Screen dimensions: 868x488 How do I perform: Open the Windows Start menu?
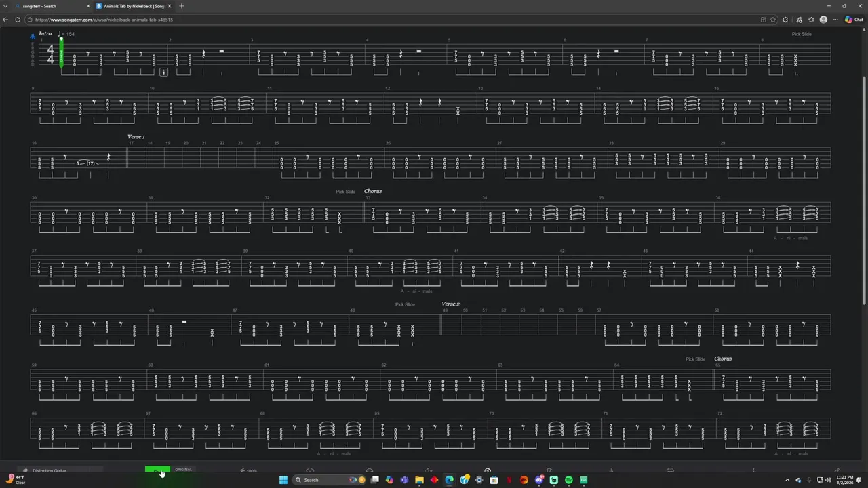pyautogui.click(x=283, y=480)
